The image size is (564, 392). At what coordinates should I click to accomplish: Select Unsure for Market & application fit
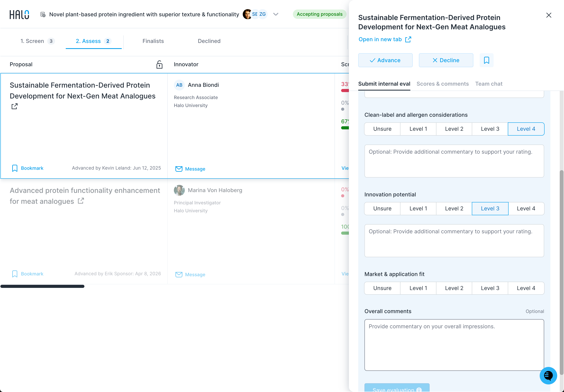point(382,288)
